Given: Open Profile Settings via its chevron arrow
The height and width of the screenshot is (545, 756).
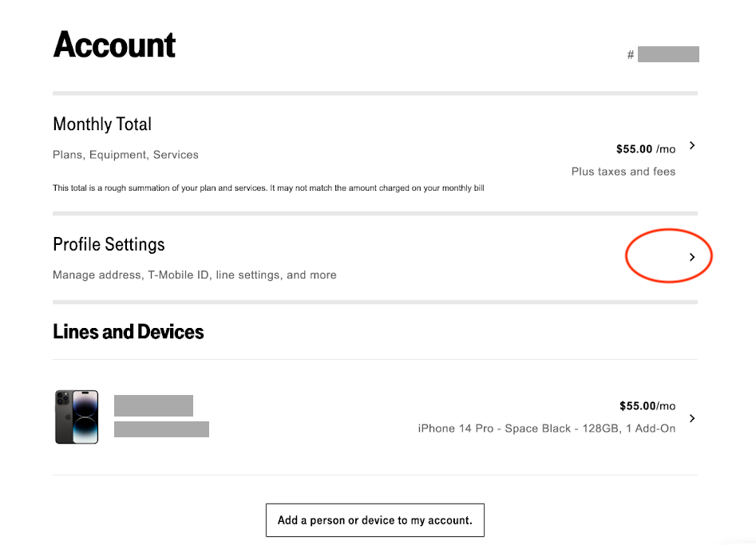Looking at the screenshot, I should click(x=692, y=257).
